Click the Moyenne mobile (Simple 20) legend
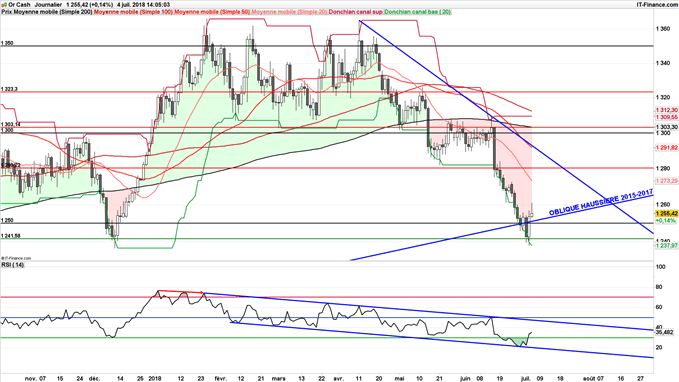 pyautogui.click(x=289, y=12)
